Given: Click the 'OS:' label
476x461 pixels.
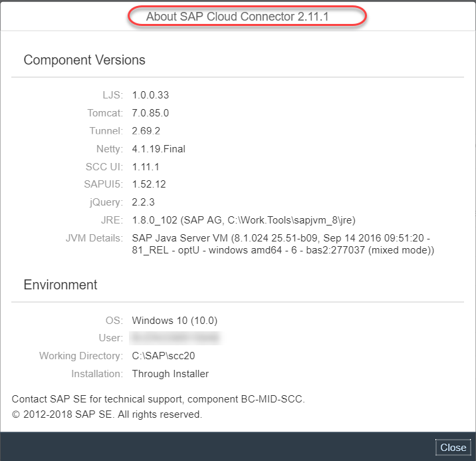Looking at the screenshot, I should [114, 321].
